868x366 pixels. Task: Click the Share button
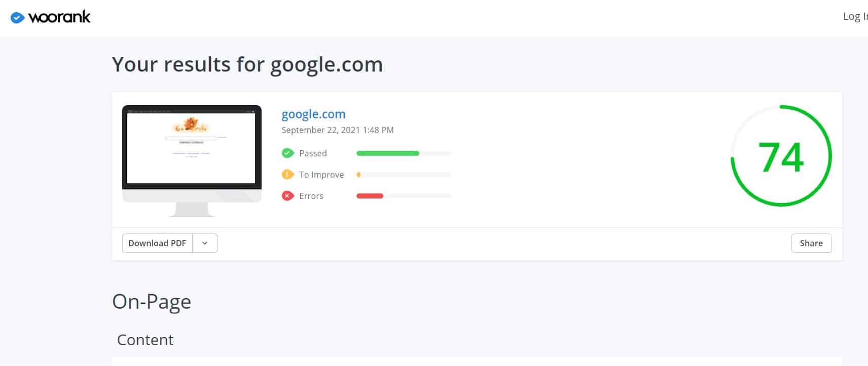pyautogui.click(x=811, y=243)
